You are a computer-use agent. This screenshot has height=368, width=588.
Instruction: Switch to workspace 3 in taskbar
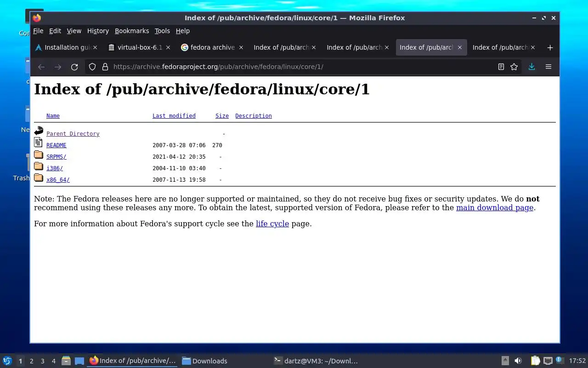coord(42,361)
